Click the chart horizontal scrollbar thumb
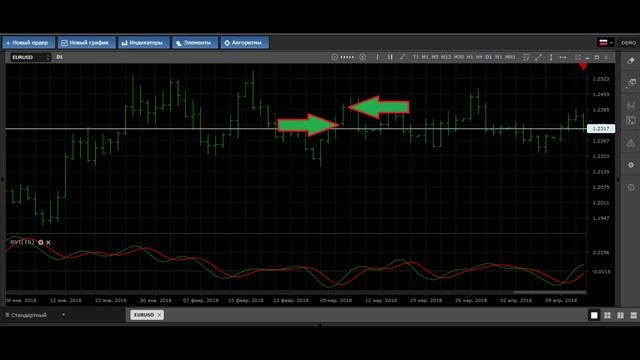640x360 pixels. pos(549,292)
